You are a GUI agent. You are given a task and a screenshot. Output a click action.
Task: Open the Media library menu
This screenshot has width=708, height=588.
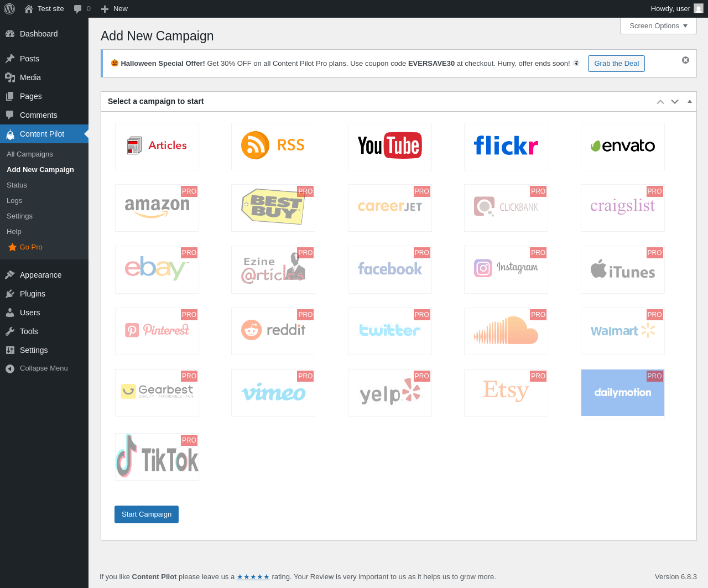pyautogui.click(x=44, y=77)
